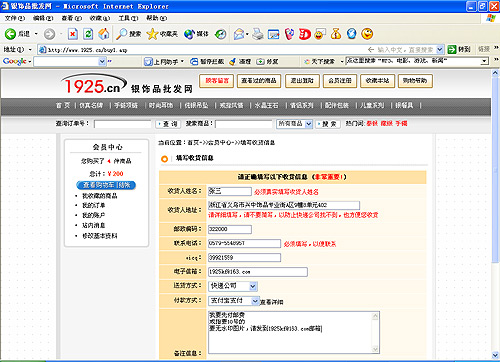Click the 收藏本站 button
Screen dimensions: 500x362
tap(377, 81)
